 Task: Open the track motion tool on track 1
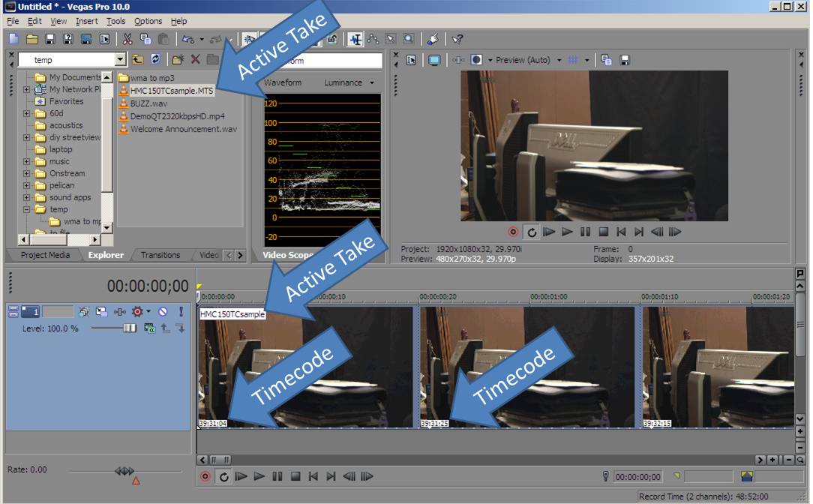pyautogui.click(x=102, y=311)
